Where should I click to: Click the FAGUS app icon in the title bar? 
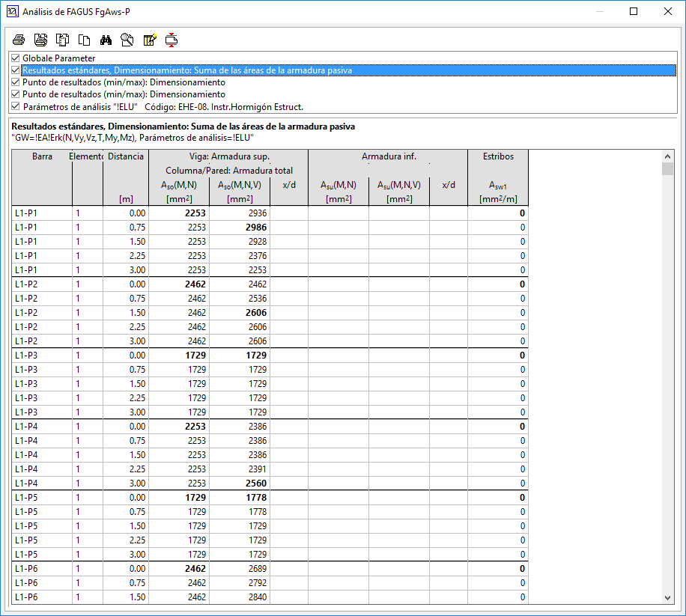pyautogui.click(x=11, y=11)
